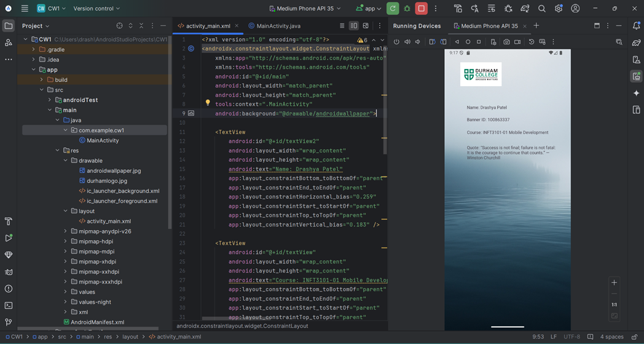
Task: Raise emulator volume
Action: pos(407,42)
